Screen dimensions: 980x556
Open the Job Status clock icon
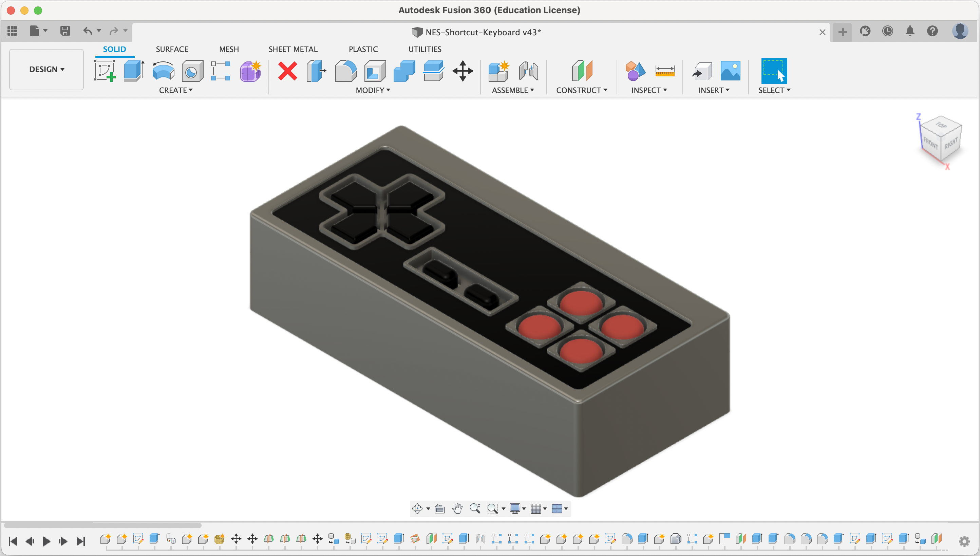888,31
